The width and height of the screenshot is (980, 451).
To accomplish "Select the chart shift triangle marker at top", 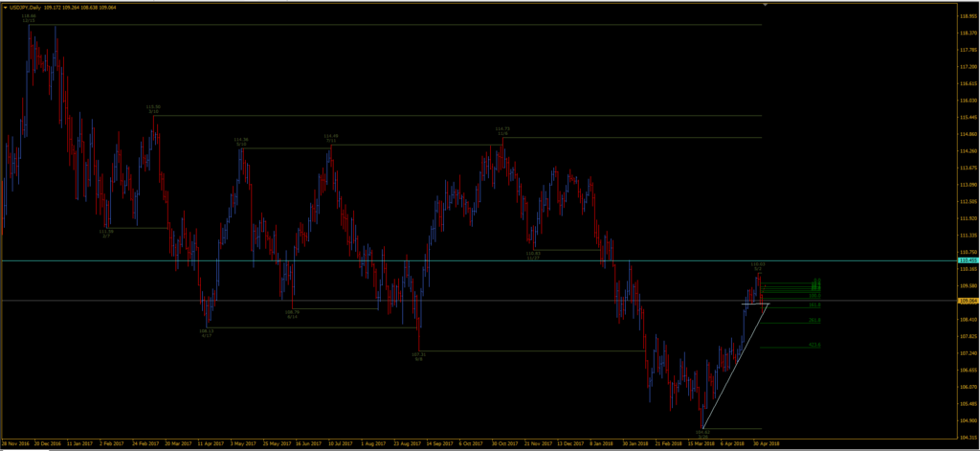I will (765, 5).
